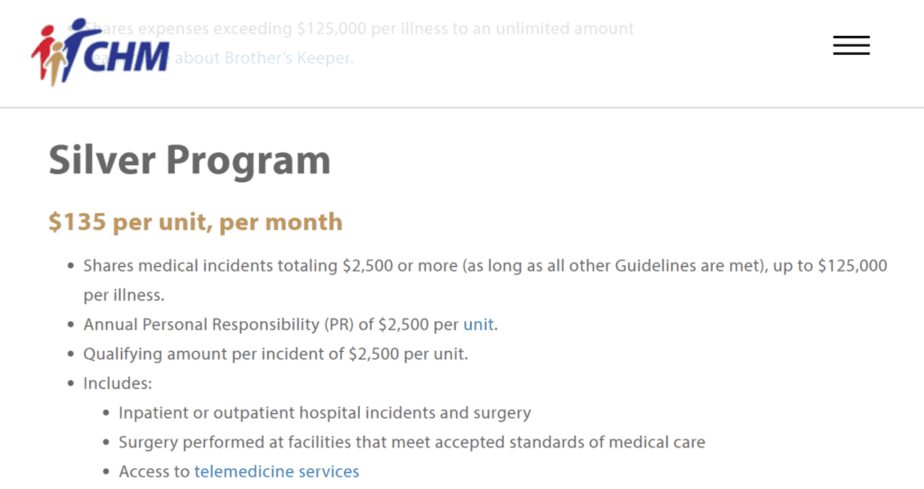Screen dimensions: 924x489
Task: Click the faded 'expenses exceeding $125,000' header text
Action: 252,29
